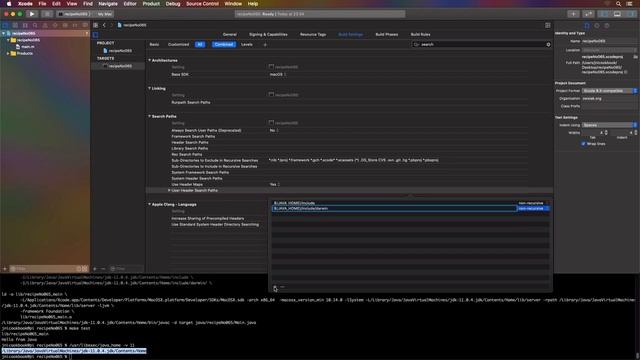Hide the inspectors panel using toolbar button
Screen dimensions: 640x360
(x=631, y=14)
